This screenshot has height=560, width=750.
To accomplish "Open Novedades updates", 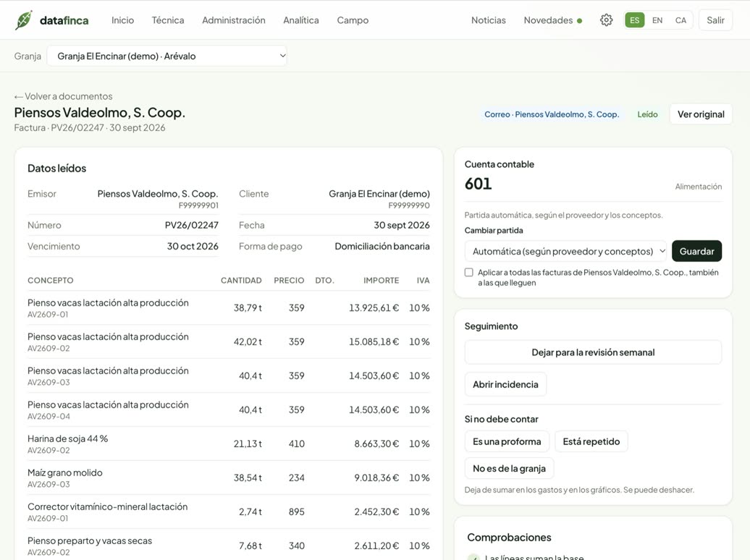I will (x=552, y=20).
